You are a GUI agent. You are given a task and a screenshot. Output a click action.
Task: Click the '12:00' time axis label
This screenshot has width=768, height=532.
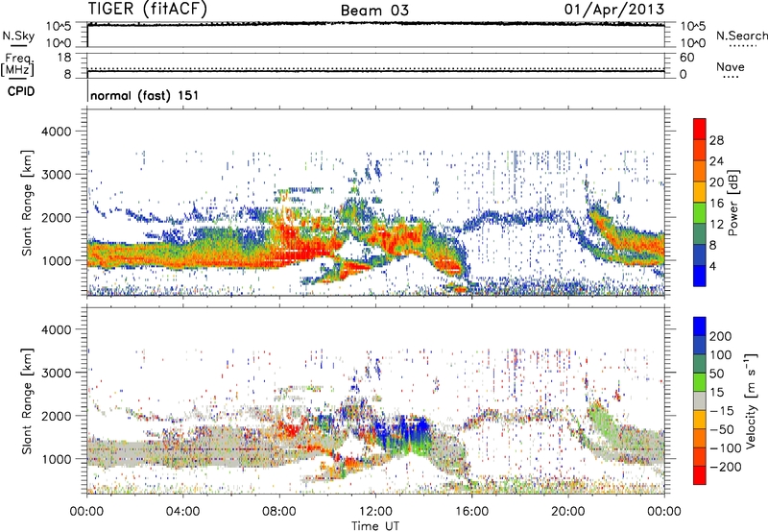coord(375,512)
